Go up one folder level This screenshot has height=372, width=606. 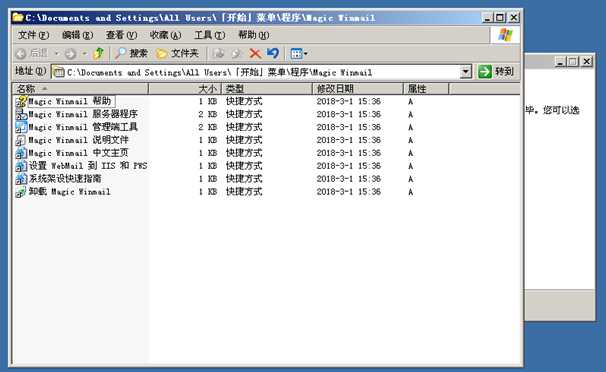tap(99, 53)
